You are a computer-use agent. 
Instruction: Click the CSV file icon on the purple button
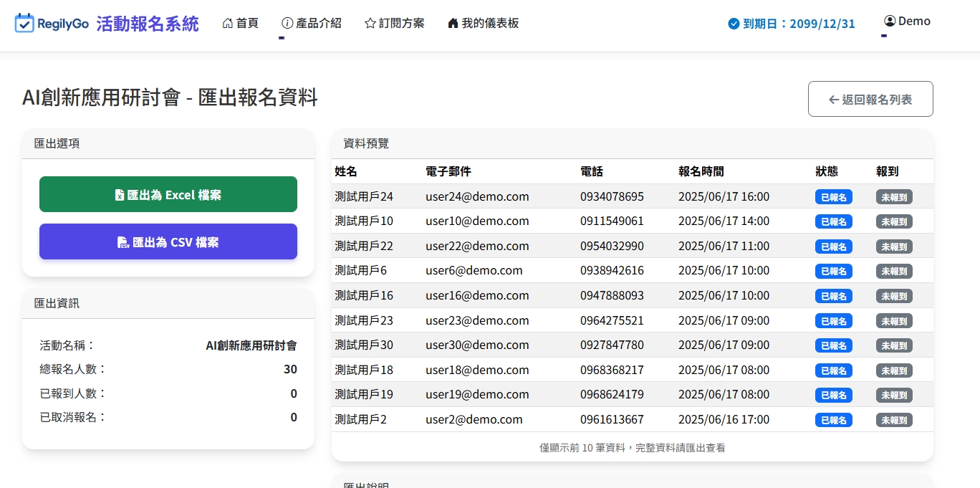(x=123, y=242)
